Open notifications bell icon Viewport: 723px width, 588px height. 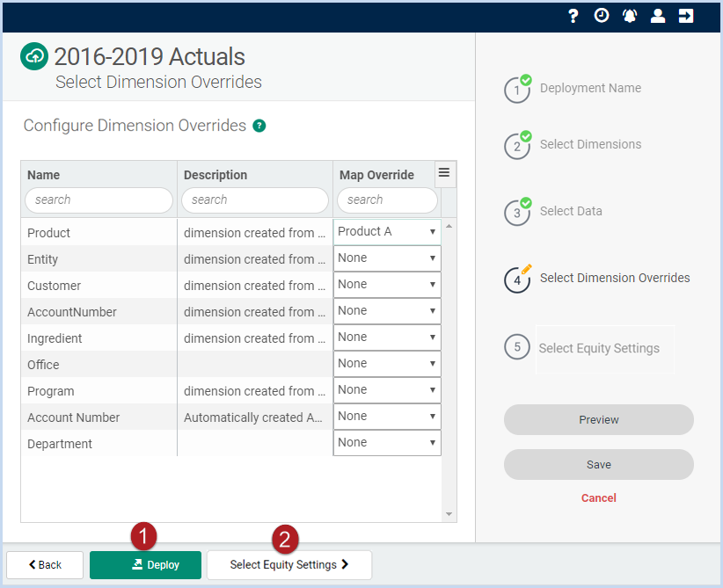pyautogui.click(x=630, y=16)
